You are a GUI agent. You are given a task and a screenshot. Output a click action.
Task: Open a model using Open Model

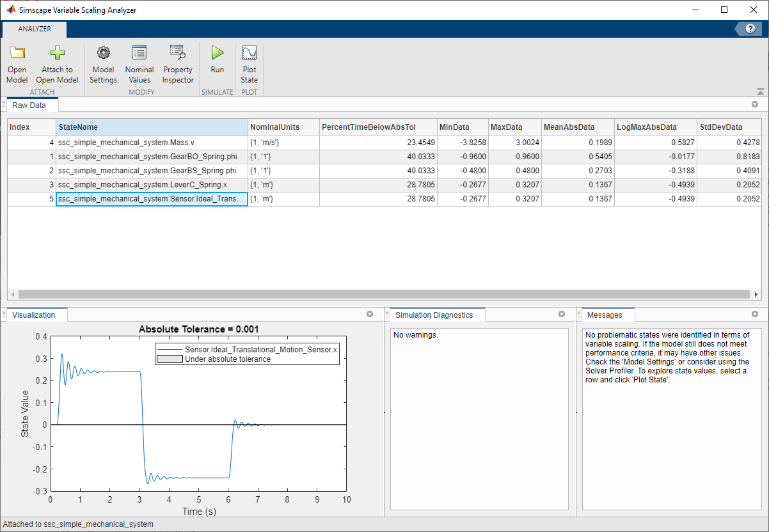click(17, 64)
